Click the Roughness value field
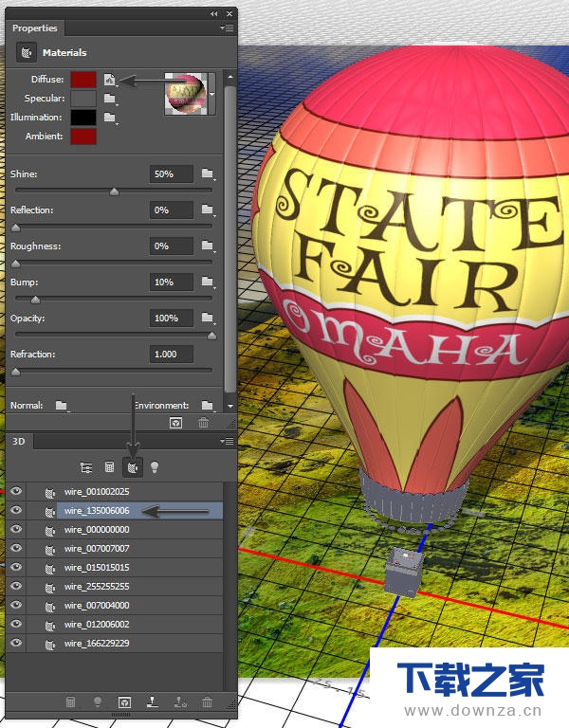The image size is (569, 728). click(x=172, y=246)
